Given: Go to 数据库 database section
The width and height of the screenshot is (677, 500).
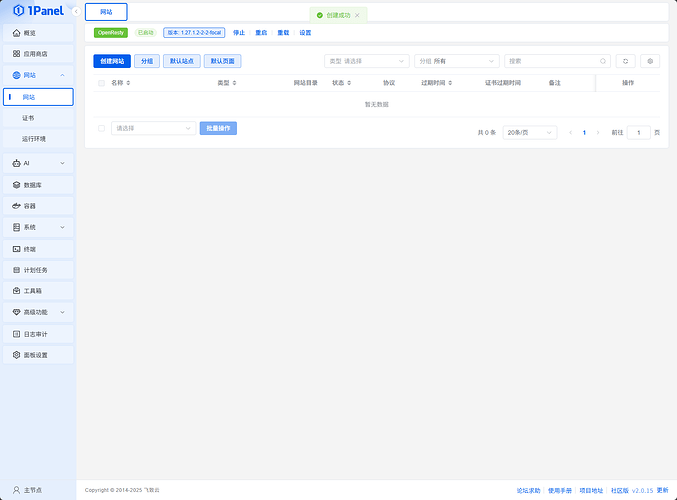Looking at the screenshot, I should [36, 185].
